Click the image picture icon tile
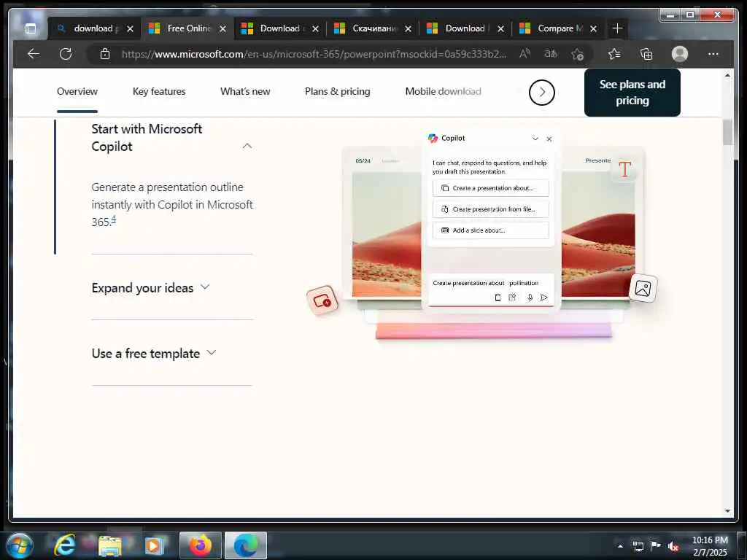 click(x=643, y=288)
